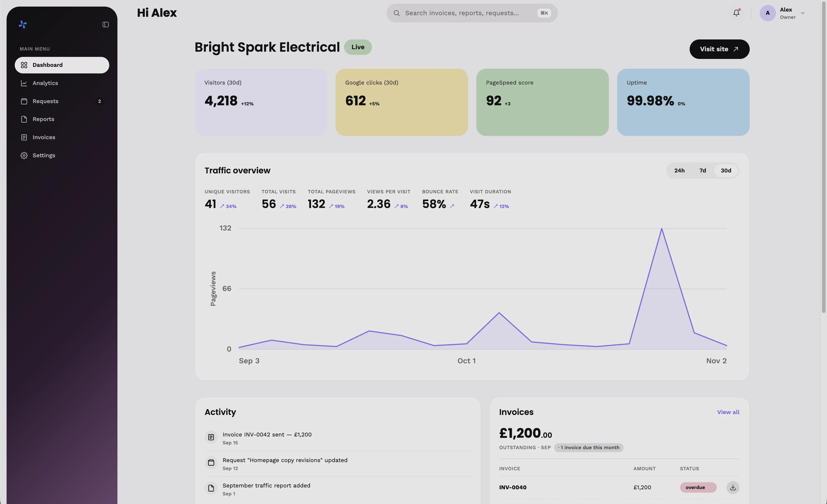Open the notifications bell

(x=736, y=13)
